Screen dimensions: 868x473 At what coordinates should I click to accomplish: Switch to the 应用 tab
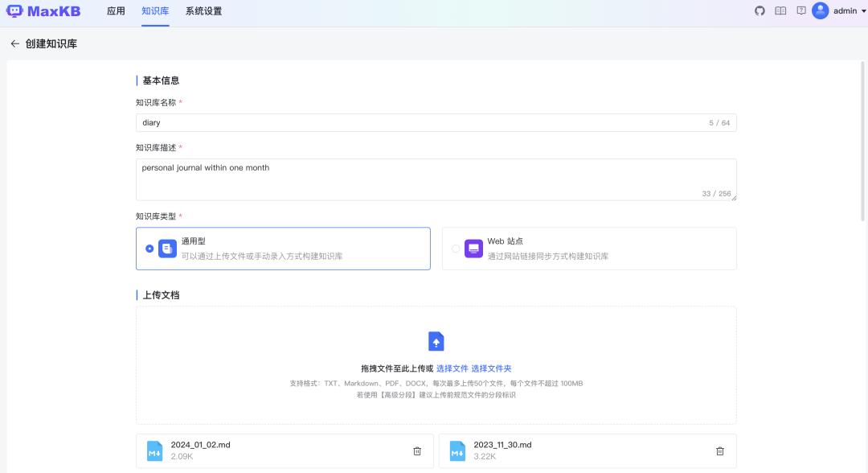click(x=116, y=10)
